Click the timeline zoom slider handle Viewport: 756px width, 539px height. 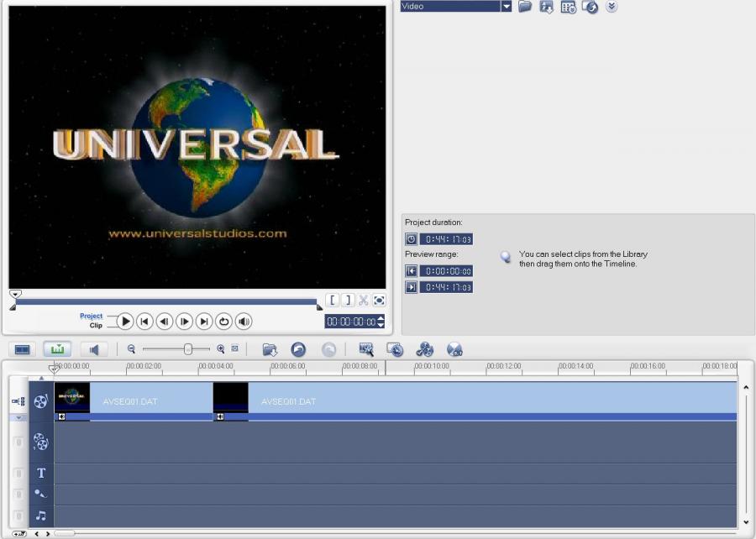(x=188, y=349)
